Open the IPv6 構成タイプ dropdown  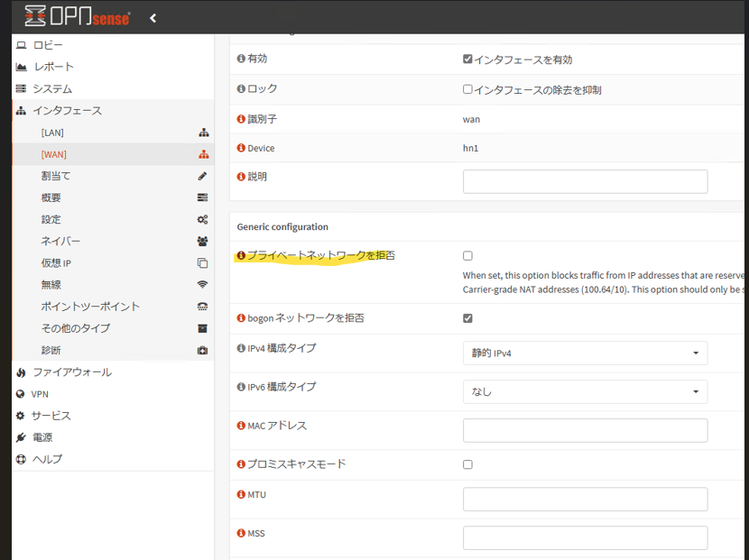click(x=585, y=392)
